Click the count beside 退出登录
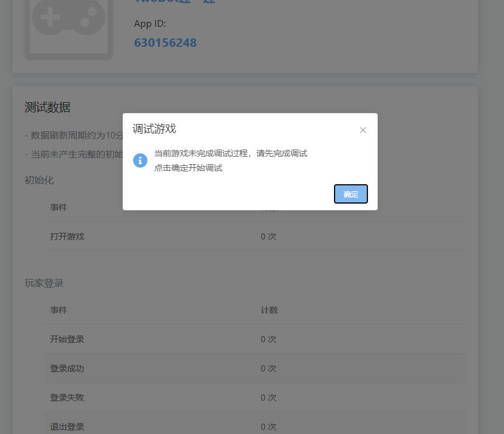 click(x=268, y=427)
